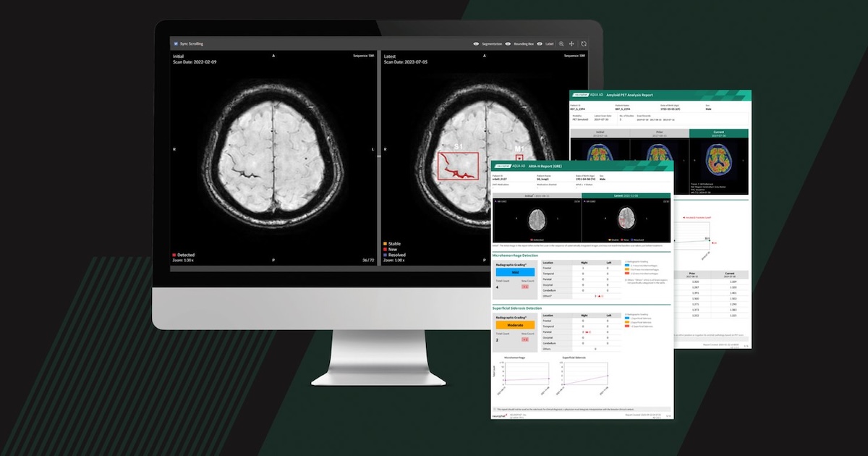Click the blue Resolved legend marker
Screen dimensions: 868x456
pyautogui.click(x=385, y=256)
